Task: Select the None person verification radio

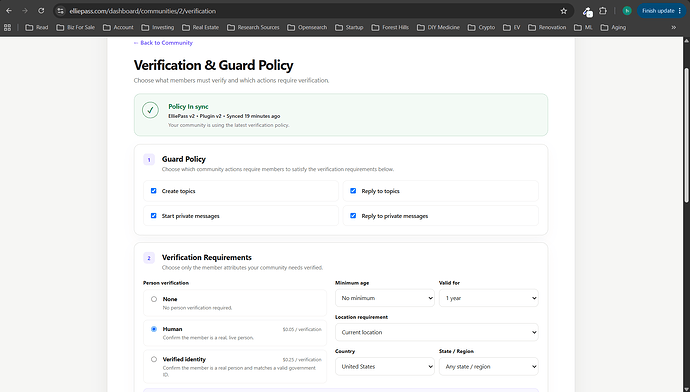Action: coord(154,299)
